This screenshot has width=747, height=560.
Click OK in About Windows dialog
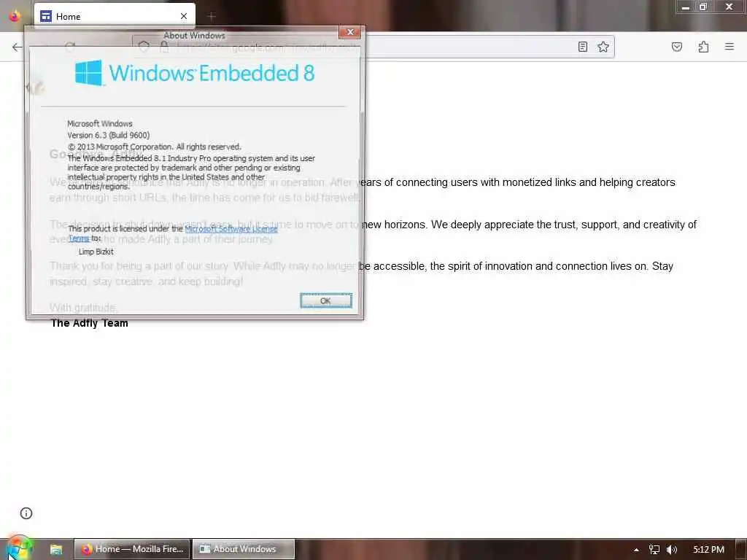(326, 300)
